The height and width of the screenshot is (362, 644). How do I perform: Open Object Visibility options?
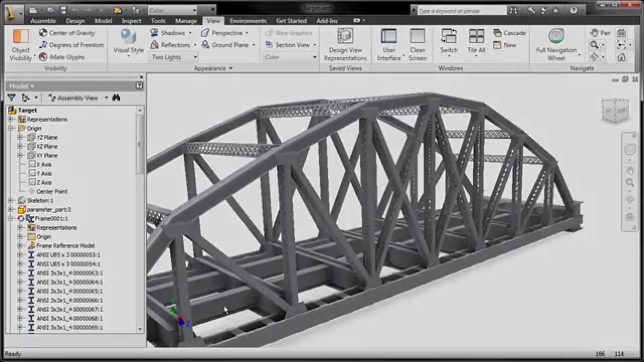21,45
